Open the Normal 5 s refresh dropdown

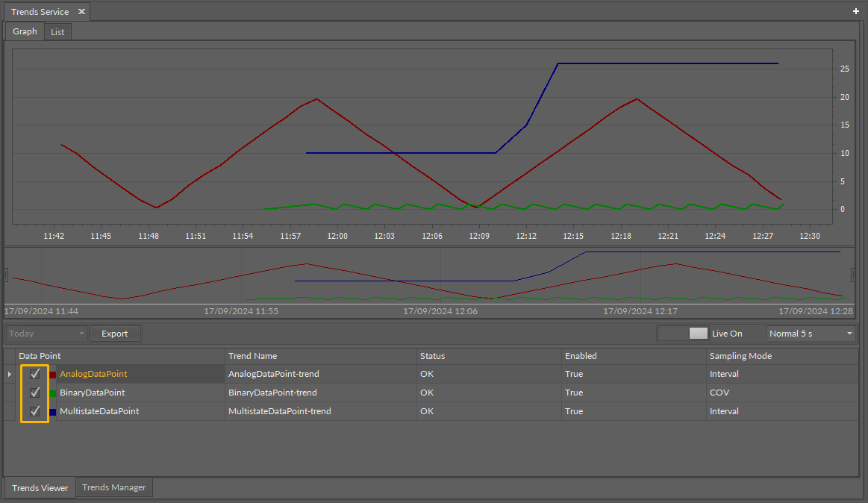[x=811, y=334]
